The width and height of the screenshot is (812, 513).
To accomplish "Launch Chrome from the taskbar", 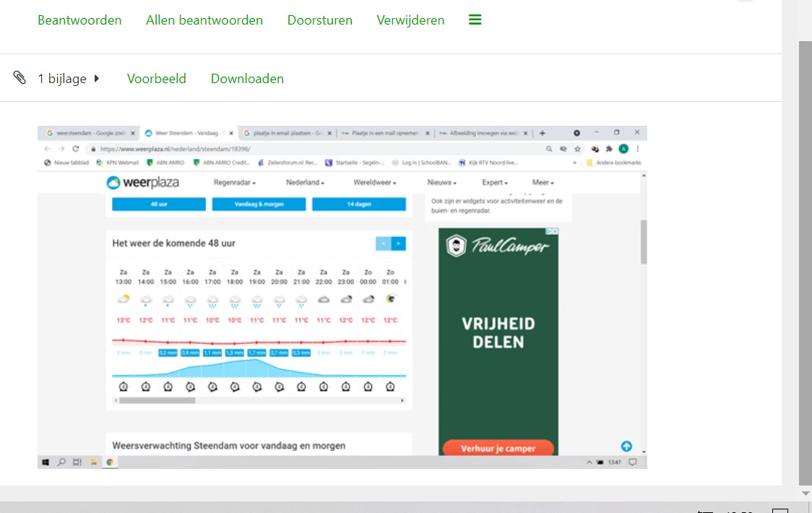I will (x=110, y=461).
